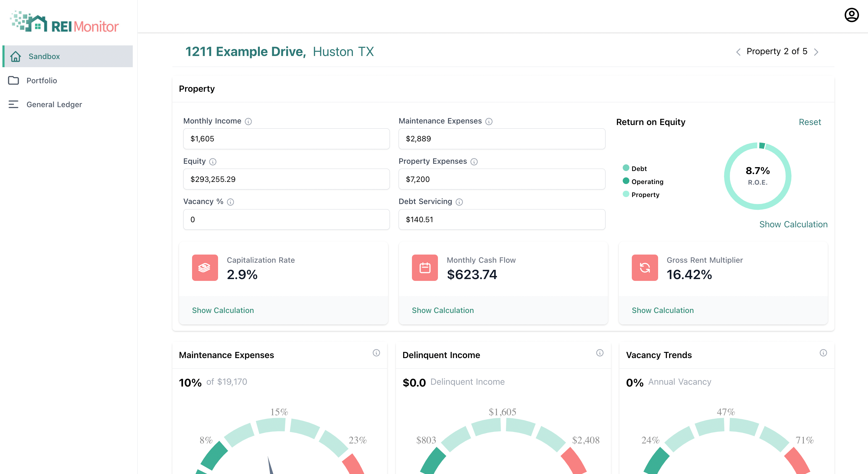
Task: Click the Reset link
Action: coord(809,122)
